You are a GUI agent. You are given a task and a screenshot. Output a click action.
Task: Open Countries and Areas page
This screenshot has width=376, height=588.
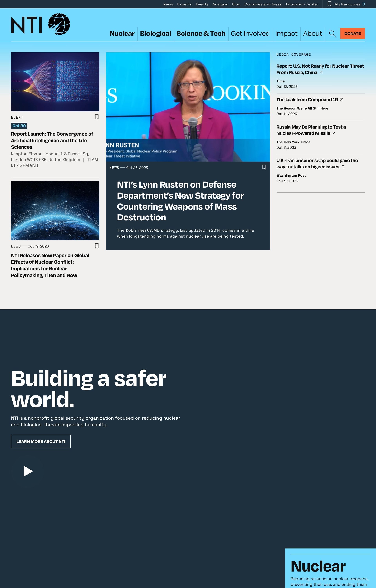pyautogui.click(x=263, y=4)
